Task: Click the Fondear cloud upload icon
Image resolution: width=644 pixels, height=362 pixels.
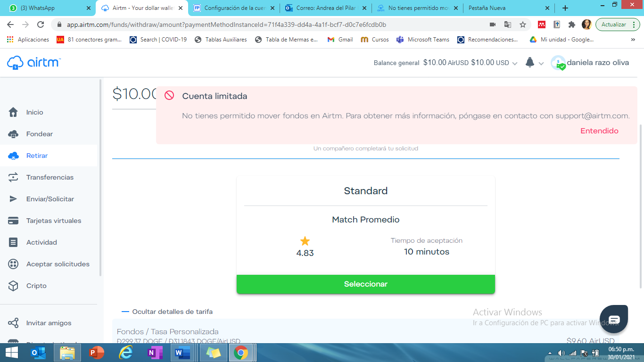Action: pyautogui.click(x=13, y=134)
